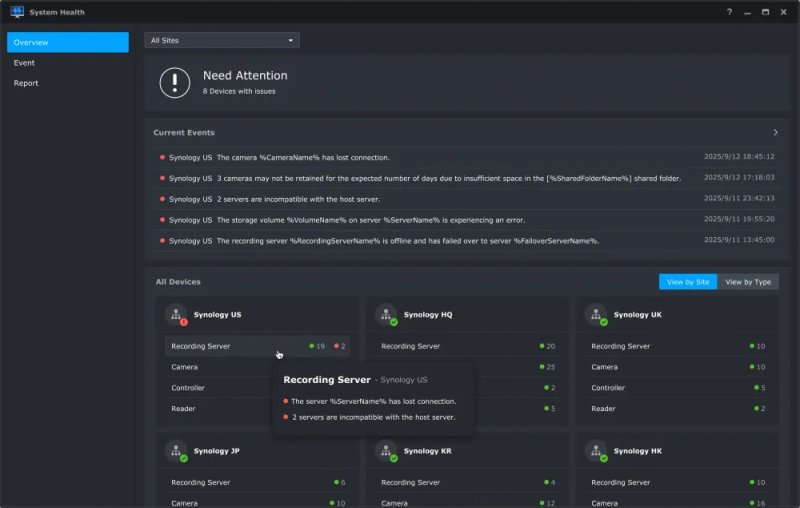The height and width of the screenshot is (508, 800).
Task: Click the Synology JP site icon
Action: pyautogui.click(x=177, y=451)
